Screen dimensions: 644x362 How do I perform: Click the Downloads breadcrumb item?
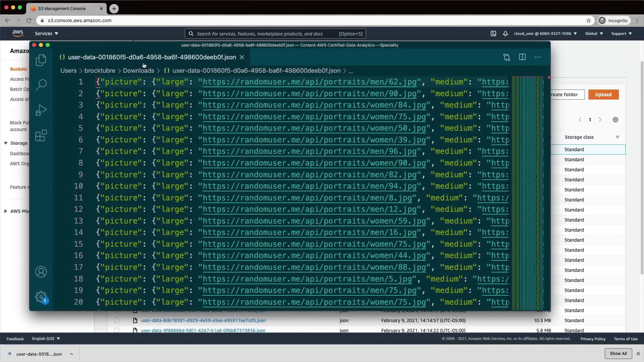[139, 71]
